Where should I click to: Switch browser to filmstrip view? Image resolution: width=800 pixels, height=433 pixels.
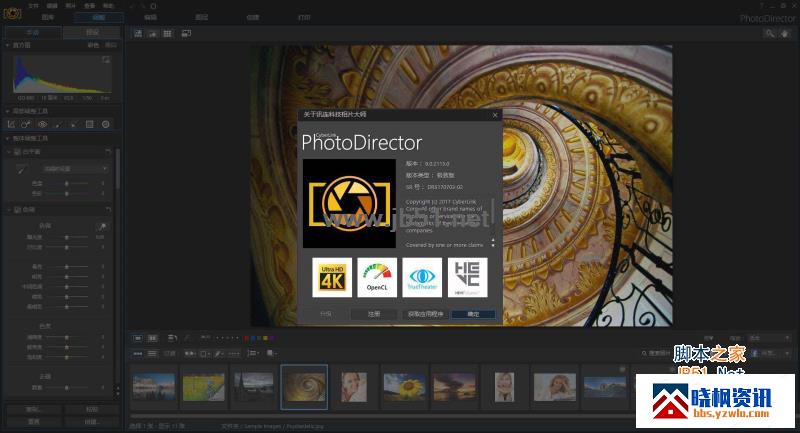point(138,353)
